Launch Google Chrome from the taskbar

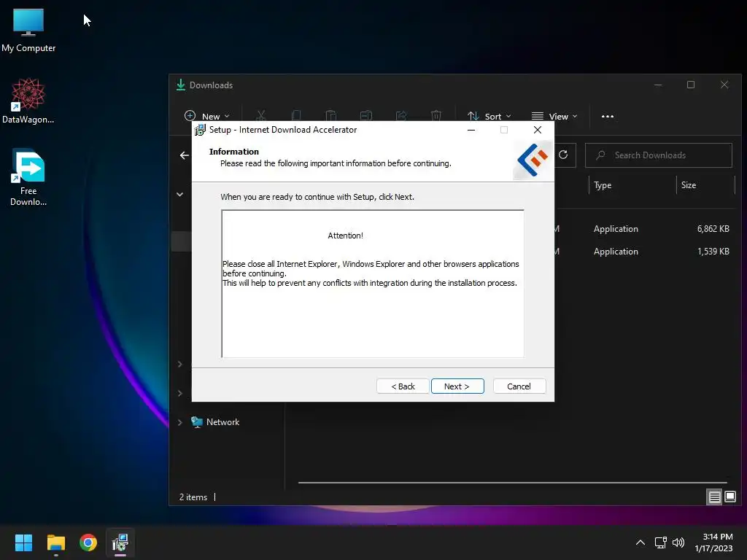point(88,542)
